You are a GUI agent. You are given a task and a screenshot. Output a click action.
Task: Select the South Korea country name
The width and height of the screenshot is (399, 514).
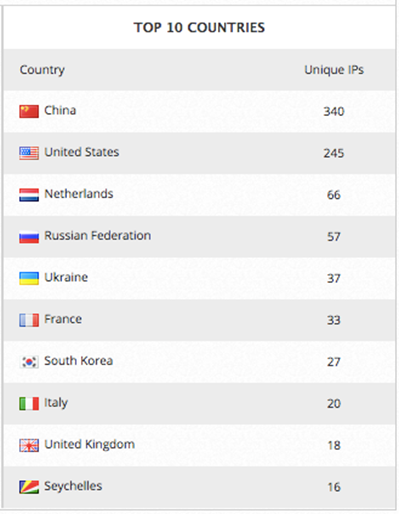(x=79, y=361)
